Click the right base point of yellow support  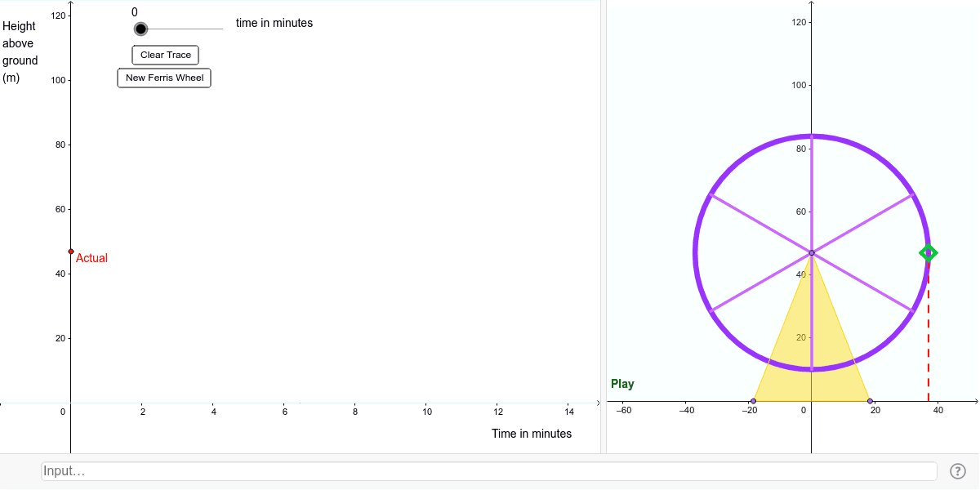tap(871, 401)
